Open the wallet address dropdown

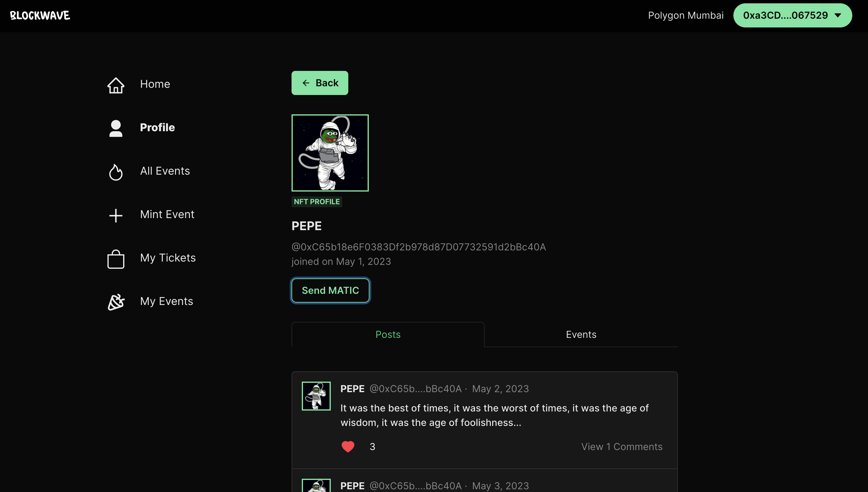[792, 16]
